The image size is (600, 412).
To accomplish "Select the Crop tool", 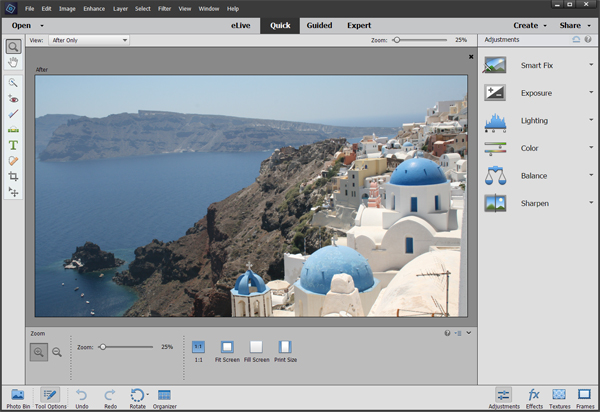I will [13, 176].
